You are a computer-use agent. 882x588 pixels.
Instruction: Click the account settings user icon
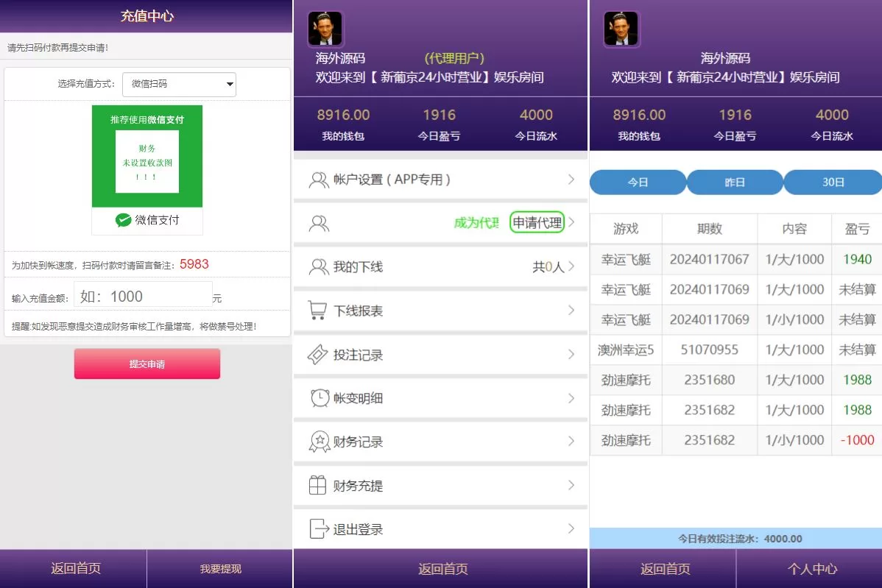(x=319, y=180)
